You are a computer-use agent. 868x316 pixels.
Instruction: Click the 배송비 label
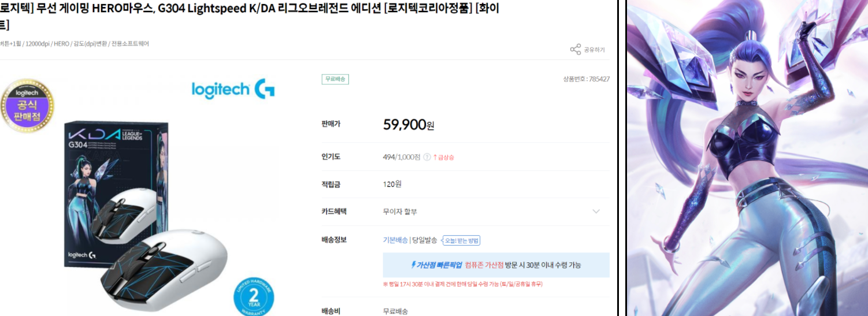pyautogui.click(x=331, y=311)
